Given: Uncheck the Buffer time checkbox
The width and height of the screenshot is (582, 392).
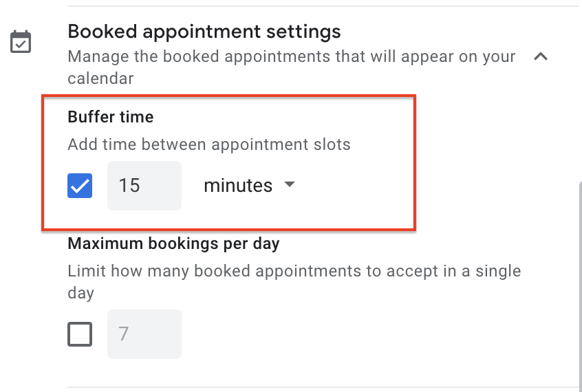Looking at the screenshot, I should click(x=80, y=186).
